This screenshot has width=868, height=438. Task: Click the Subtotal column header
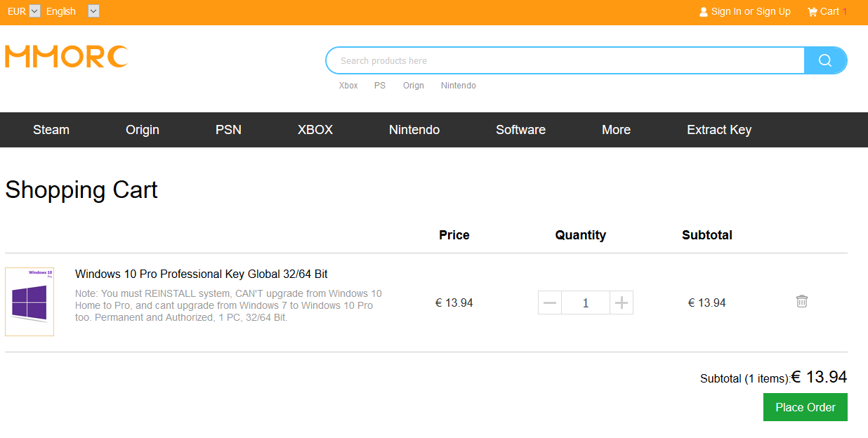point(707,235)
